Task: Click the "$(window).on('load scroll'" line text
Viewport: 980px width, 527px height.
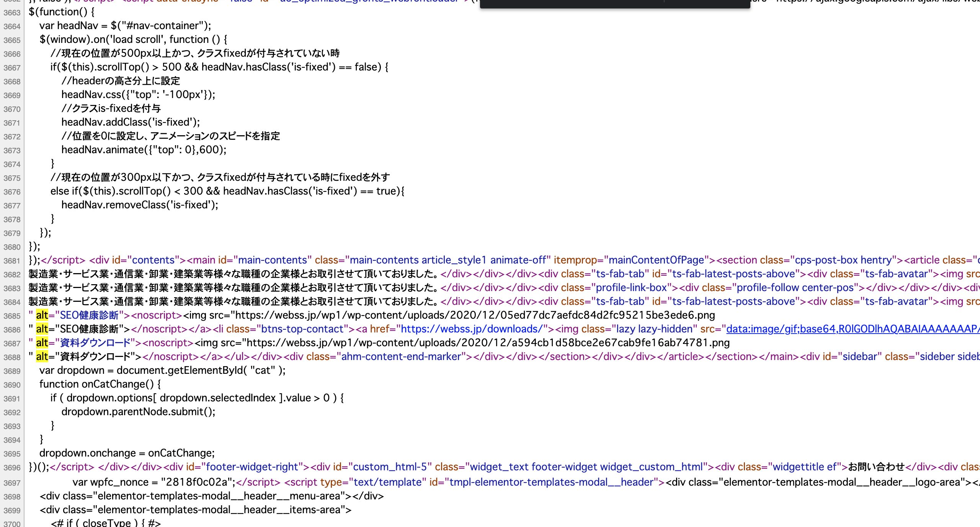Action: (133, 39)
